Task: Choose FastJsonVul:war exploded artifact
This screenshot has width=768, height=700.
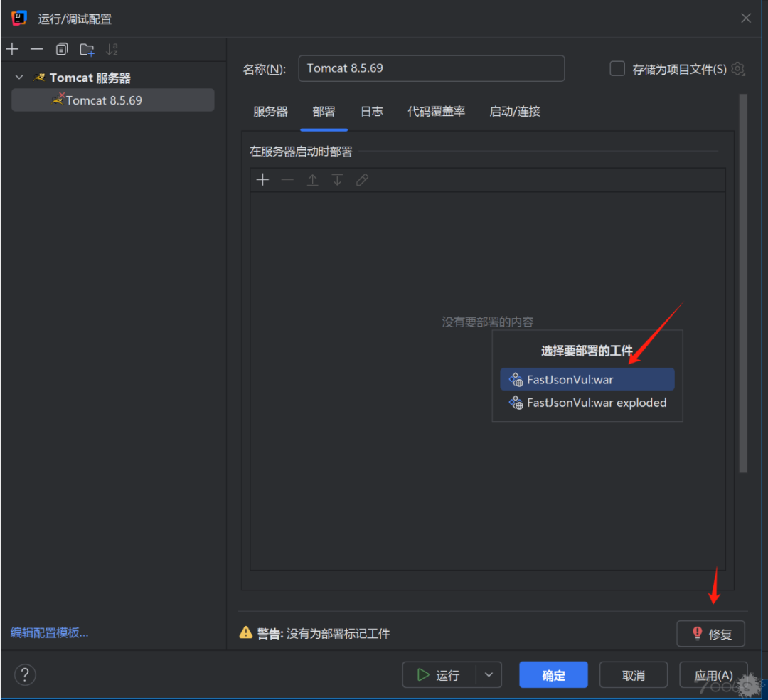Action: pos(587,402)
